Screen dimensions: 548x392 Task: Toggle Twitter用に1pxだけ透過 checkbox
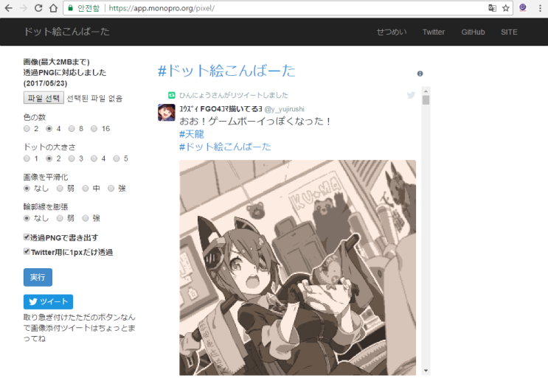tap(27, 251)
